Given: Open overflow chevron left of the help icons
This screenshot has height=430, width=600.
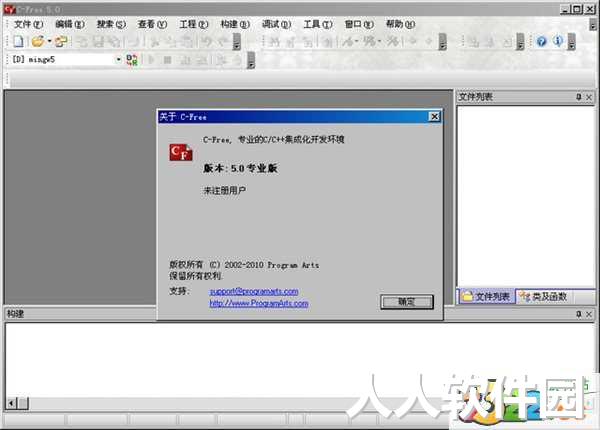Looking at the screenshot, I should (520, 41).
